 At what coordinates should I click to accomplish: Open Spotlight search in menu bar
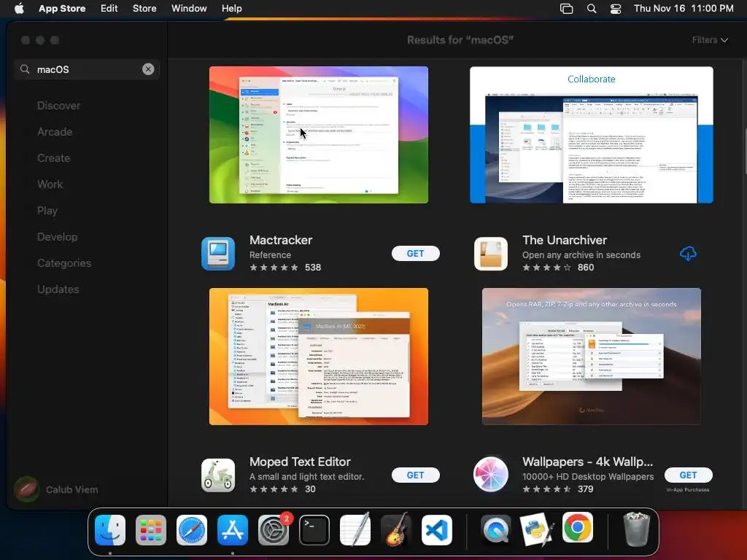pos(591,8)
